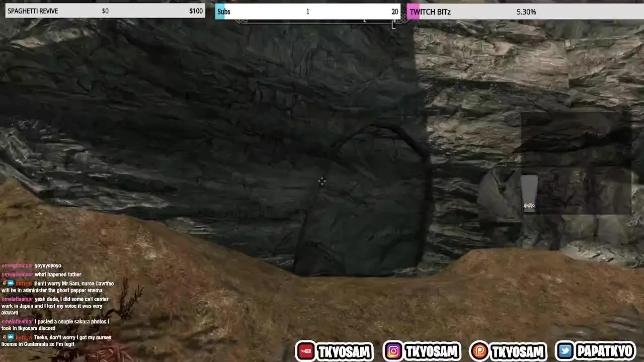Screen dimensions: 644x362
Task: Click the dark arched cave doorway
Action: point(362,201)
